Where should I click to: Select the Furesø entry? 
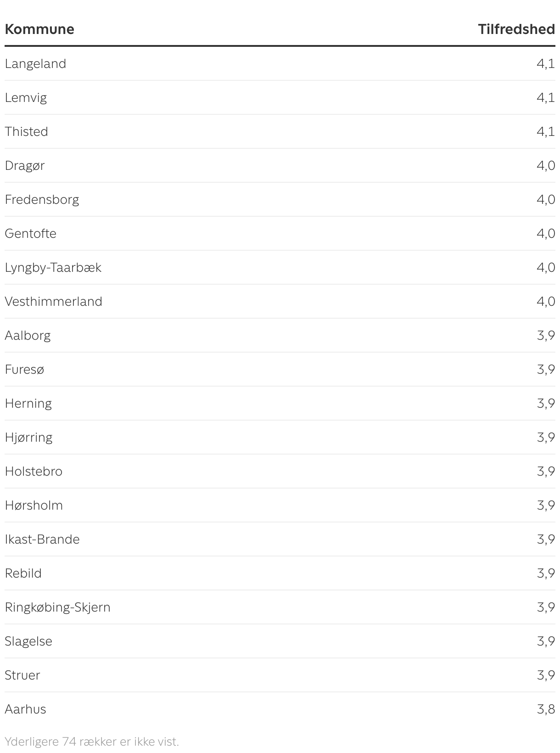point(25,369)
